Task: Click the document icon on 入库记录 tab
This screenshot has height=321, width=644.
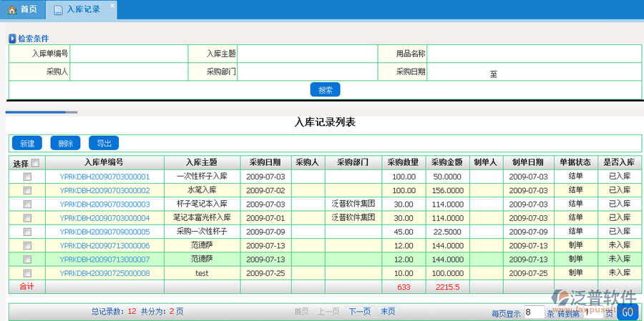Action: coord(58,9)
